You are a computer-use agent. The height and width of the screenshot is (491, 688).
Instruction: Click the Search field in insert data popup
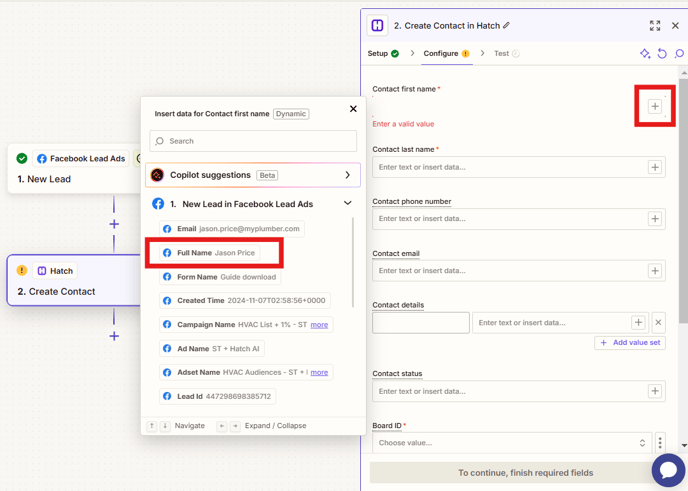point(253,141)
